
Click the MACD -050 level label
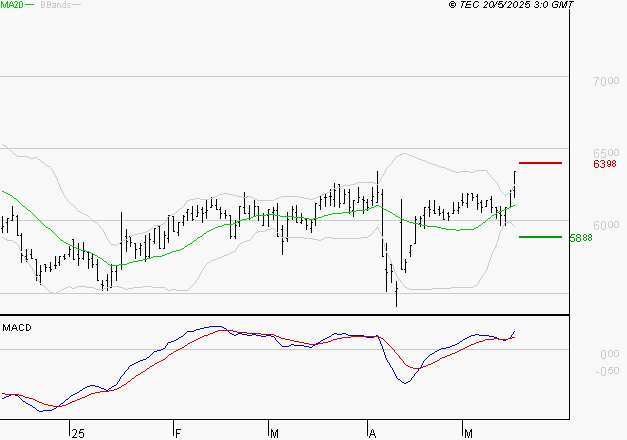point(606,371)
